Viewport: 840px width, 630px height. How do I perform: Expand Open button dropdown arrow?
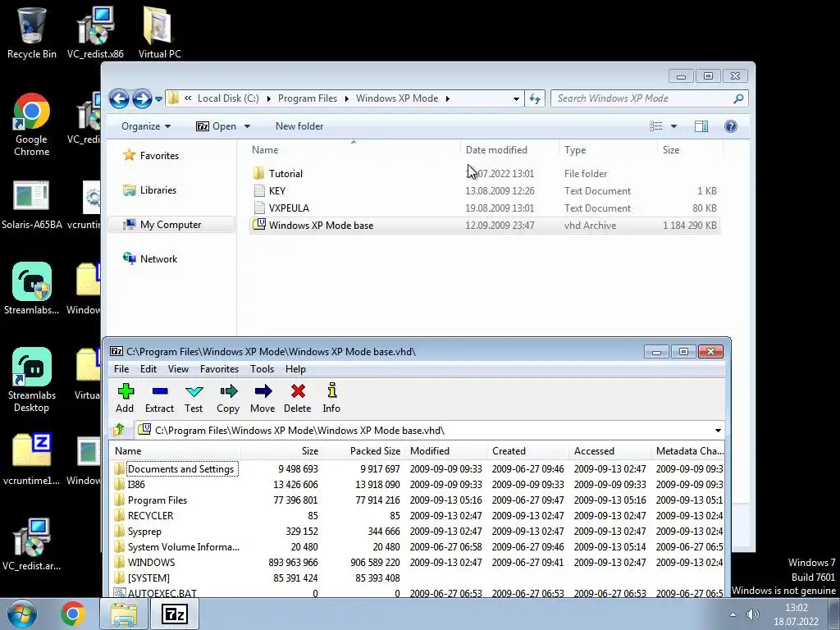(x=247, y=126)
